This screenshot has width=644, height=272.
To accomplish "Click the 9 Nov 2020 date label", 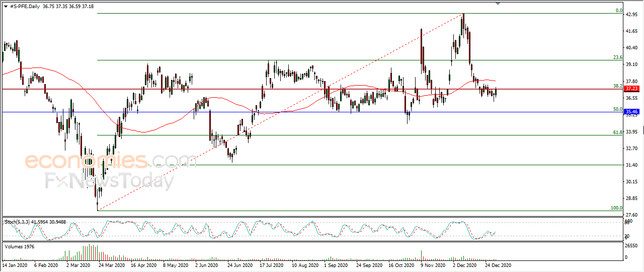I will click(433, 264).
